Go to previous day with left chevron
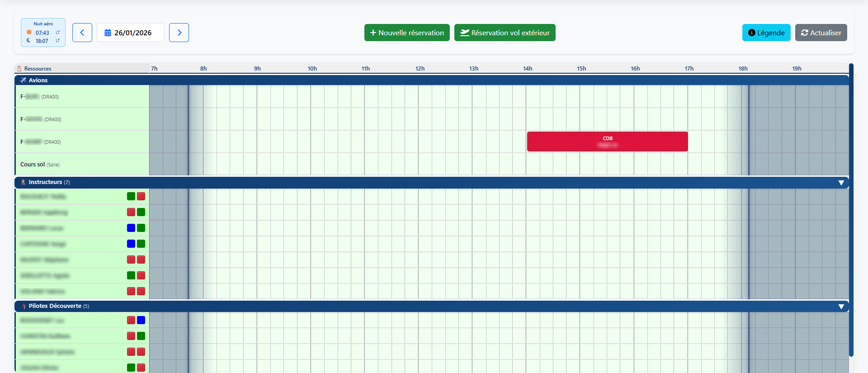Viewport: 868px width, 373px height. pos(82,33)
